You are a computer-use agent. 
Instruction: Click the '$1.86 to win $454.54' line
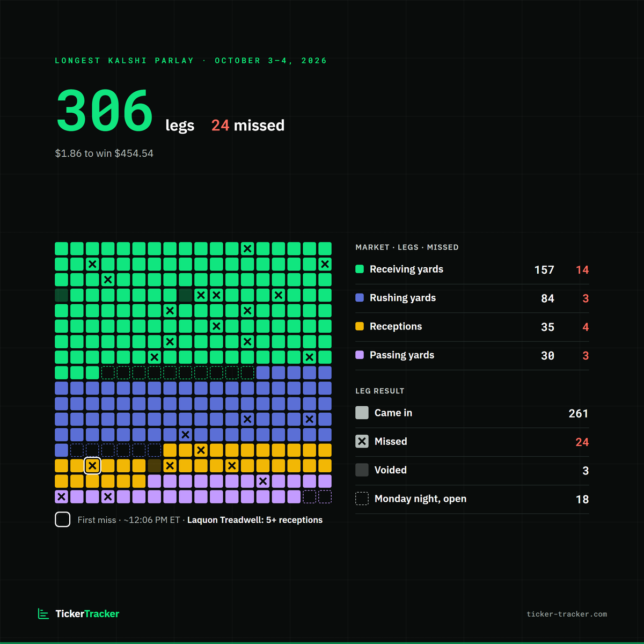pos(104,153)
